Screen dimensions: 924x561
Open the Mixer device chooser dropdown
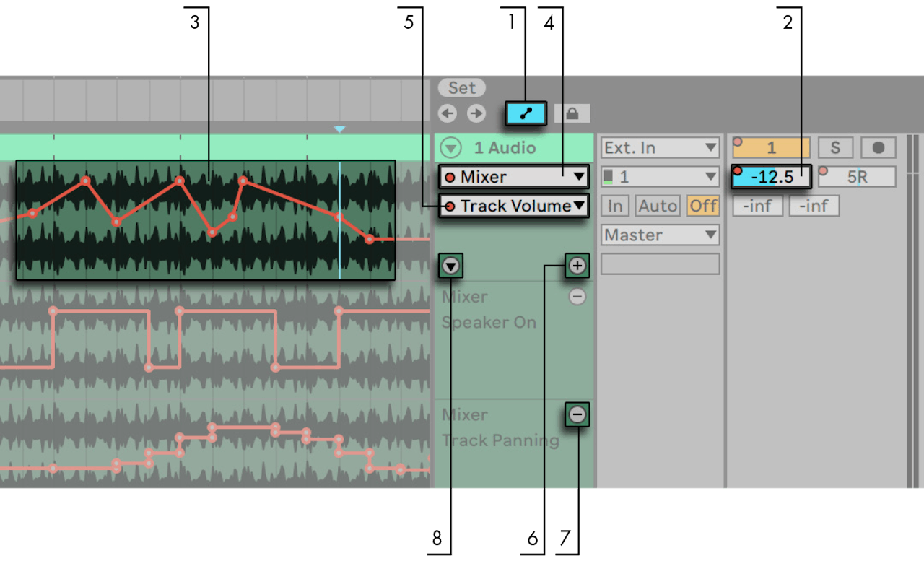click(x=513, y=177)
